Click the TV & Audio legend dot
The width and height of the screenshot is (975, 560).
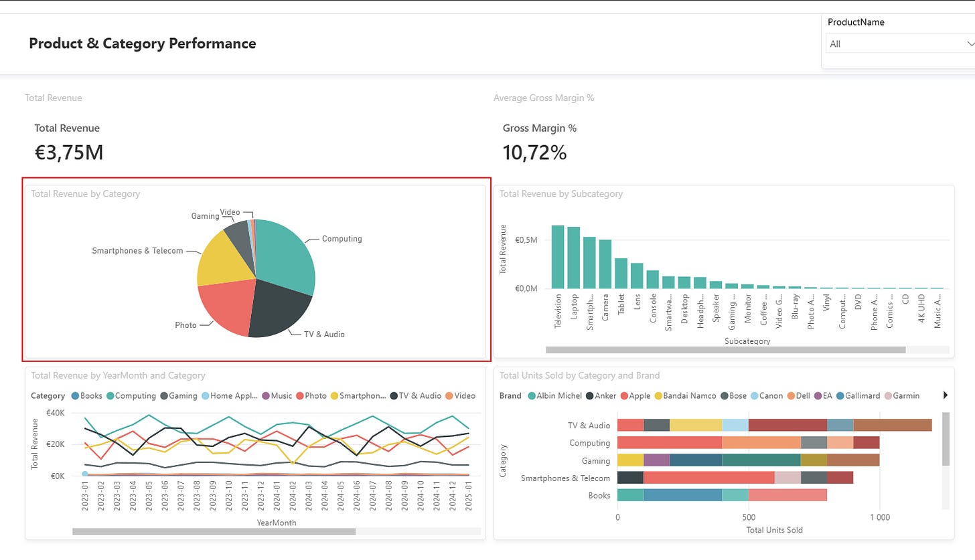pos(394,396)
